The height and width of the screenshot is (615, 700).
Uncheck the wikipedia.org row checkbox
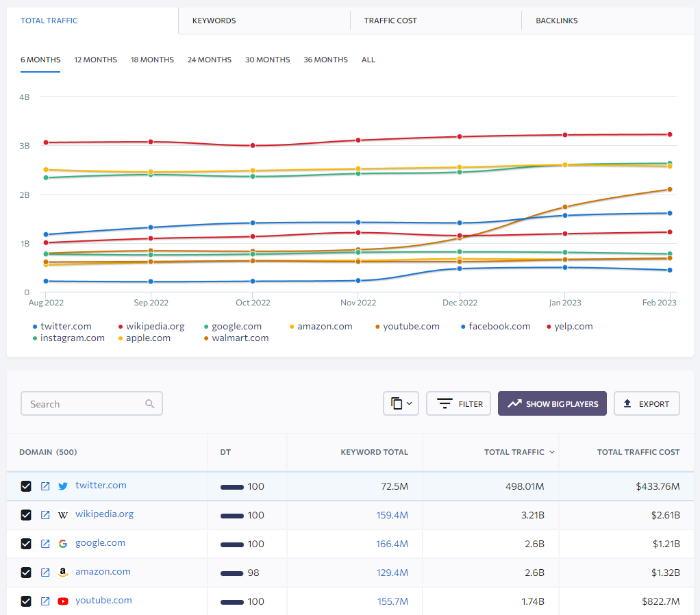click(x=26, y=515)
